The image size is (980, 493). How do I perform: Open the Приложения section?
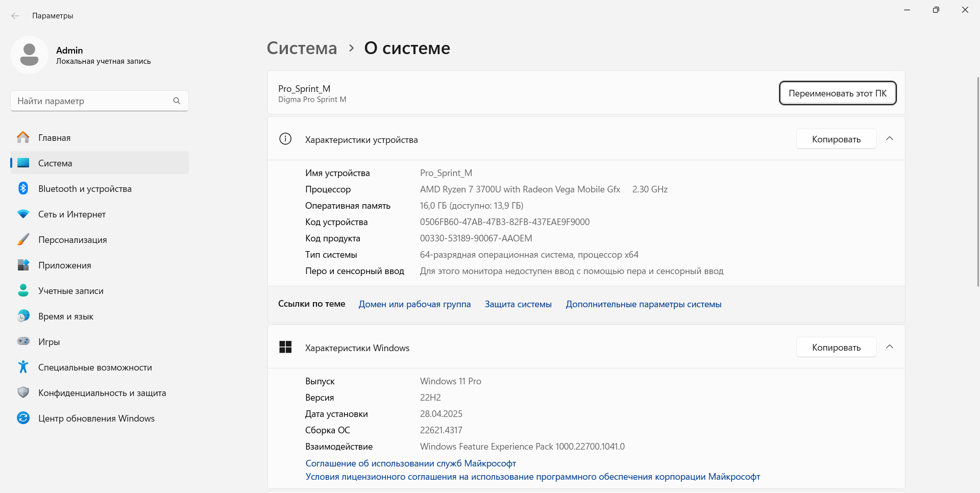pyautogui.click(x=100, y=265)
